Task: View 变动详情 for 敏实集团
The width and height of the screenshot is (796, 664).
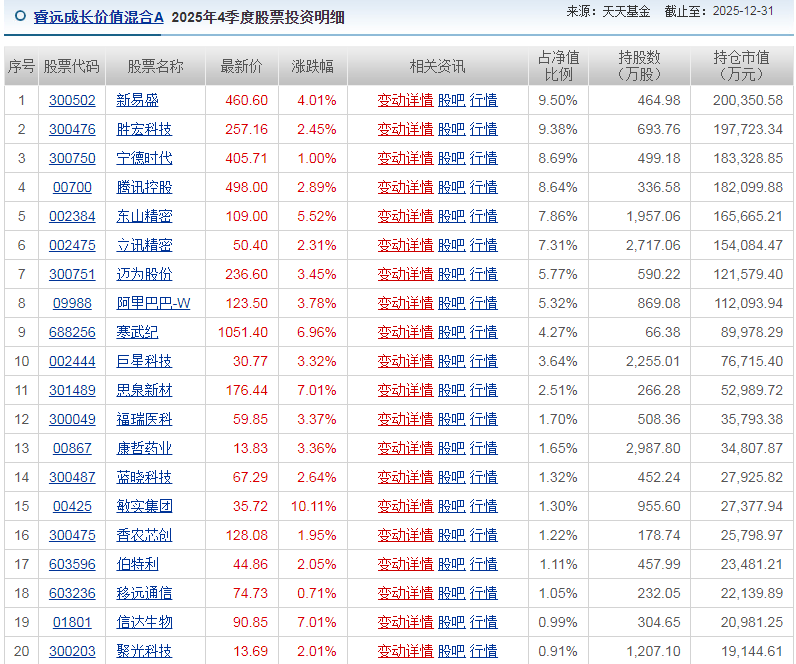Action: click(405, 506)
